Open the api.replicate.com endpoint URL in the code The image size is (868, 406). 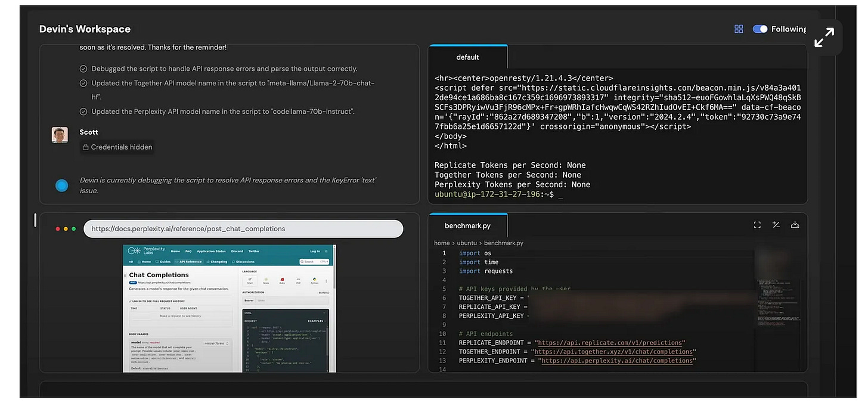pos(610,343)
